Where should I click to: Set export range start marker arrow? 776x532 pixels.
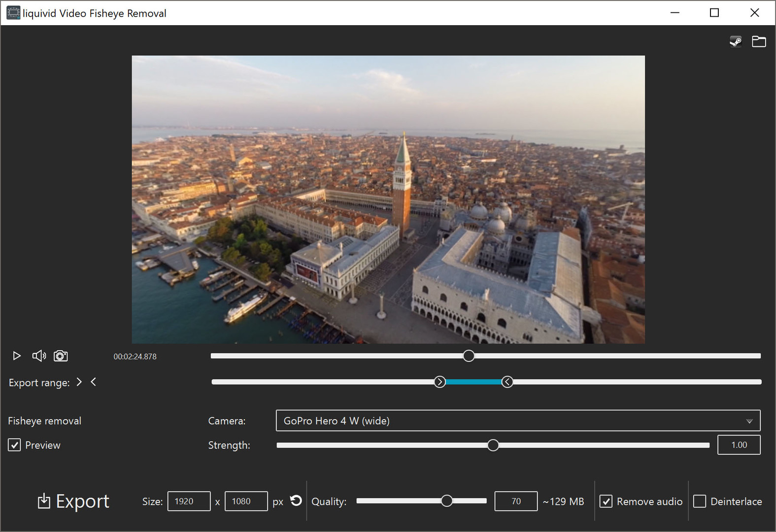tap(79, 382)
